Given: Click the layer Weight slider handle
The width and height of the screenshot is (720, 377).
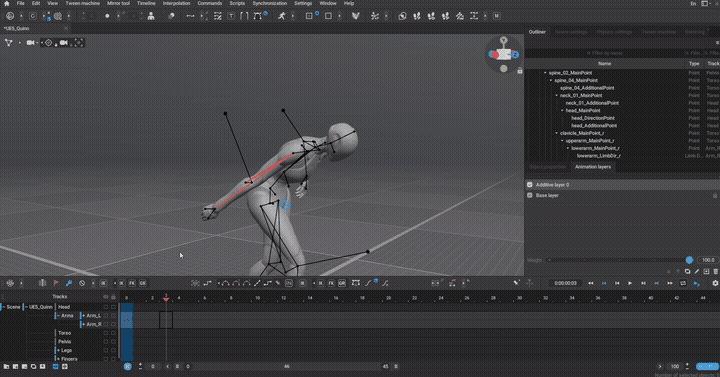Looking at the screenshot, I should (x=689, y=260).
